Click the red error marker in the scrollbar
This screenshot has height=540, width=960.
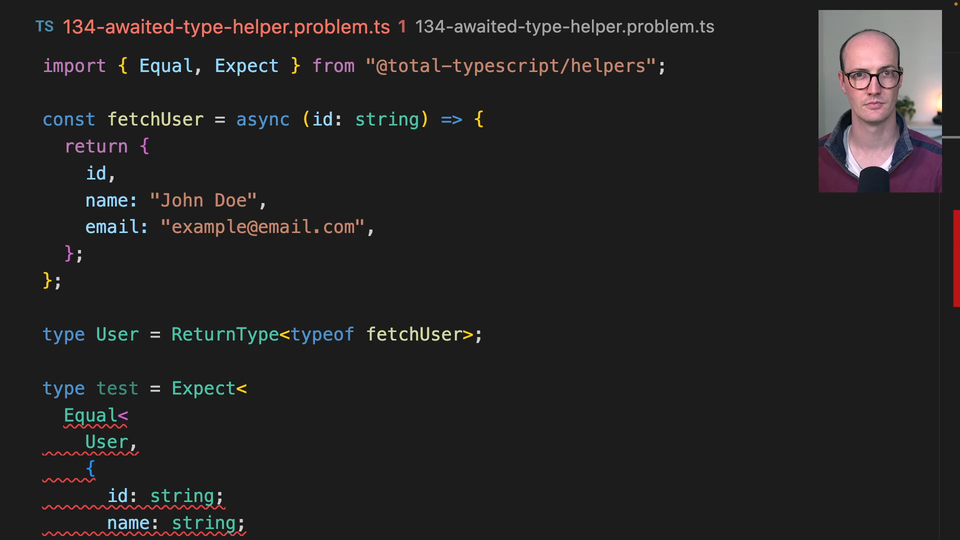click(956, 258)
